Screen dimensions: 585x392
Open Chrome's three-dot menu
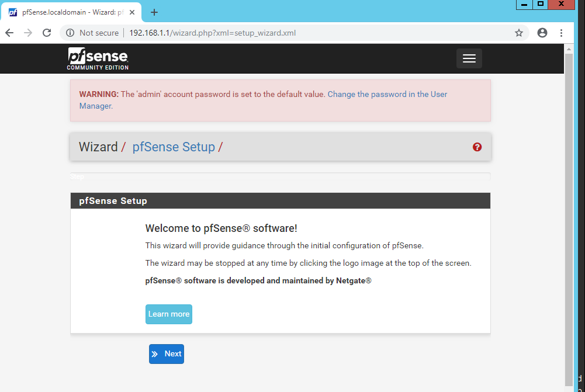(x=561, y=33)
